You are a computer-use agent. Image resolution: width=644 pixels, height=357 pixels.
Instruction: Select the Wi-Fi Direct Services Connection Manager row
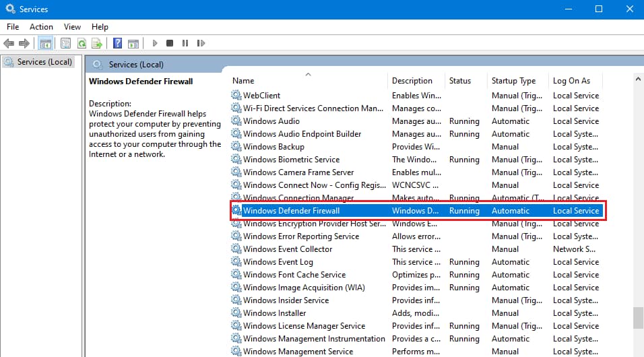[x=416, y=108]
